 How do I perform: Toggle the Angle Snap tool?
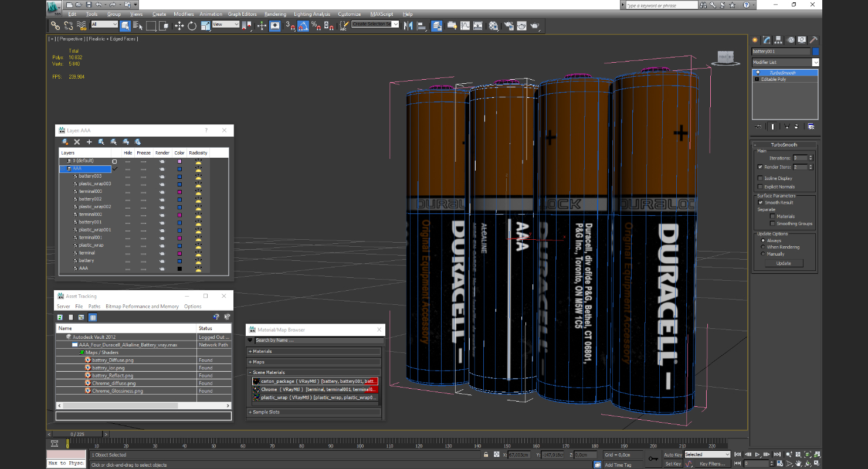click(303, 26)
